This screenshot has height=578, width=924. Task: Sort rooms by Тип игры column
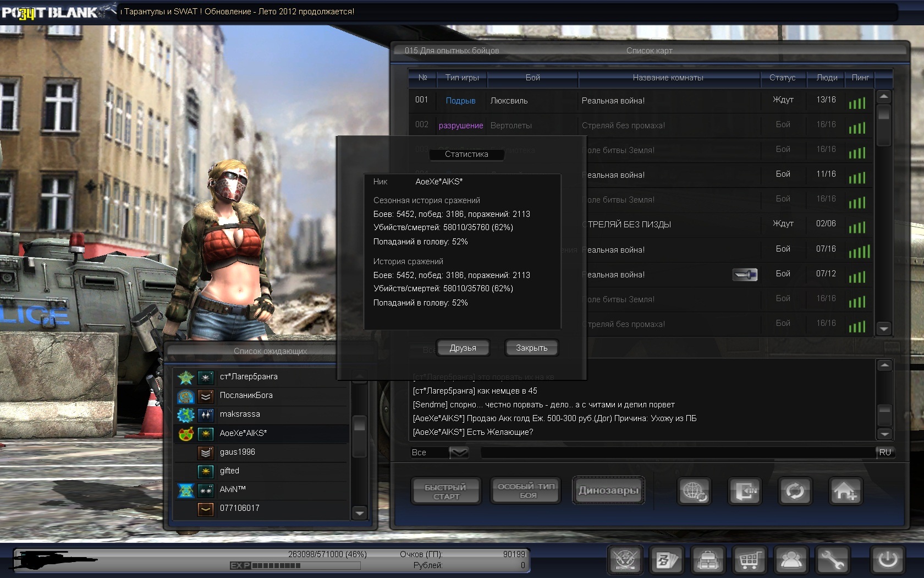coord(461,78)
